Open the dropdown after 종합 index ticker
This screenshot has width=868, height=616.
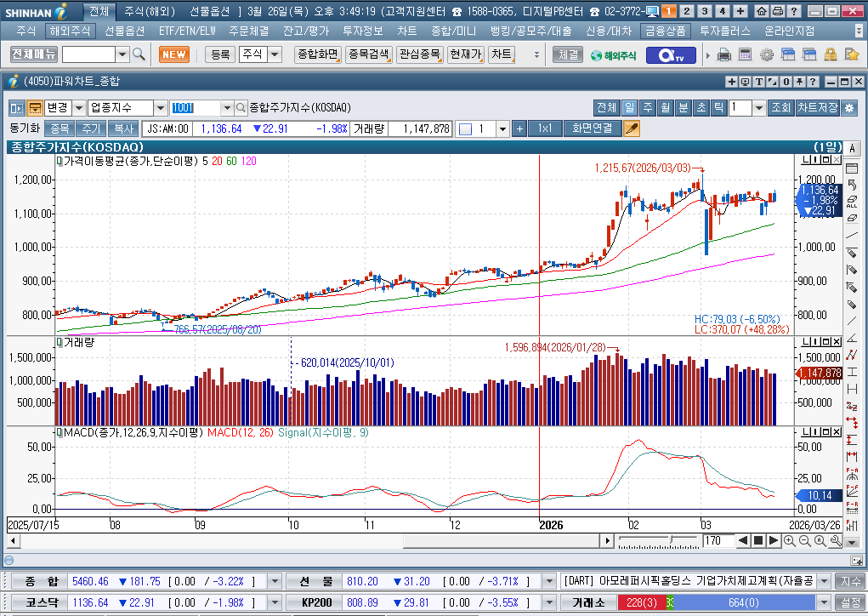click(x=275, y=581)
